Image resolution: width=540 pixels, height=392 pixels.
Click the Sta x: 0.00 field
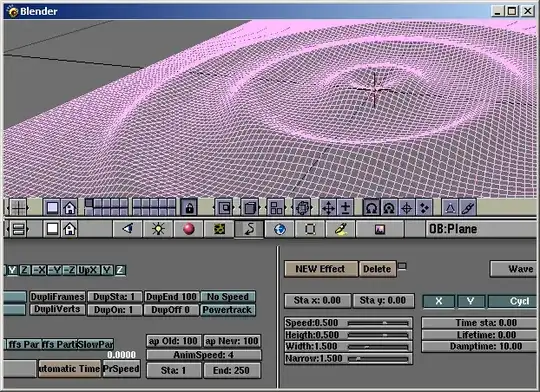(318, 300)
